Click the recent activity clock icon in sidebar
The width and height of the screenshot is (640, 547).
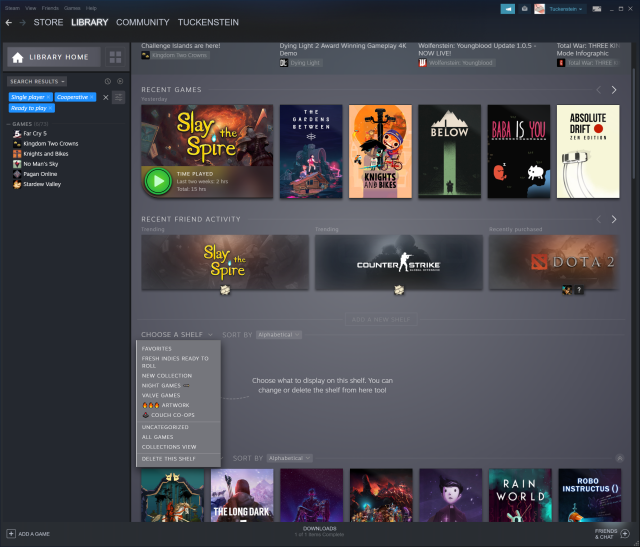[x=108, y=81]
